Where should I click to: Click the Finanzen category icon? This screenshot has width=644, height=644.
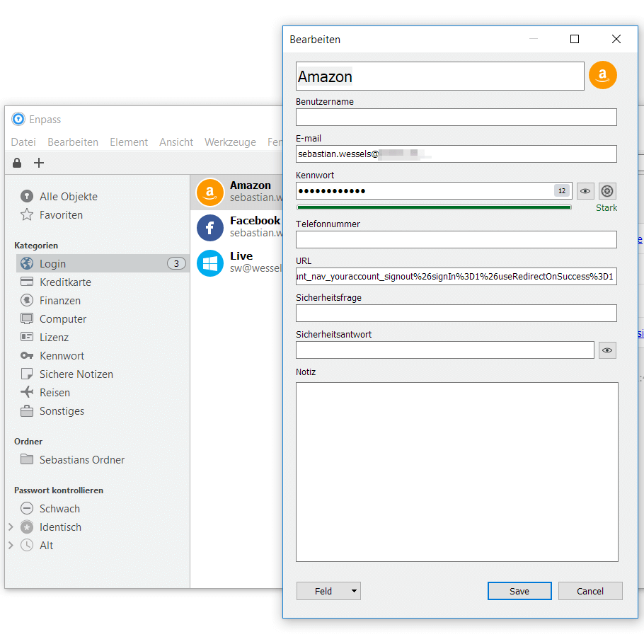27,300
